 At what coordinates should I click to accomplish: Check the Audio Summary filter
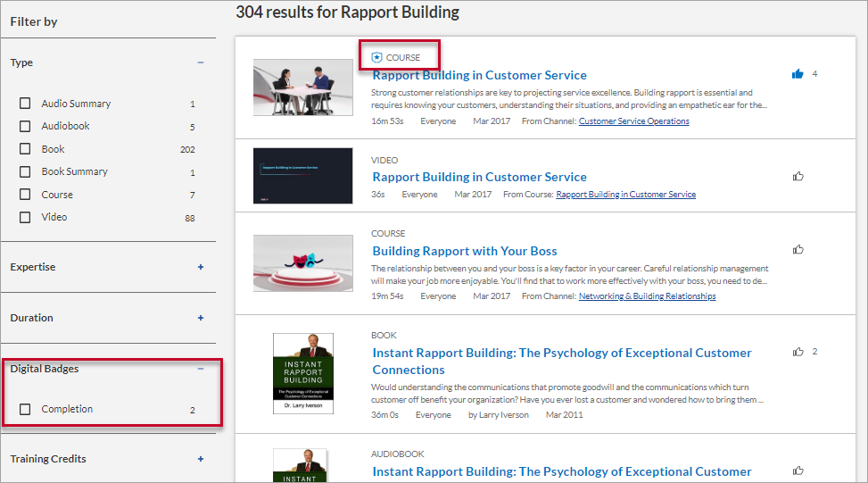(x=25, y=104)
